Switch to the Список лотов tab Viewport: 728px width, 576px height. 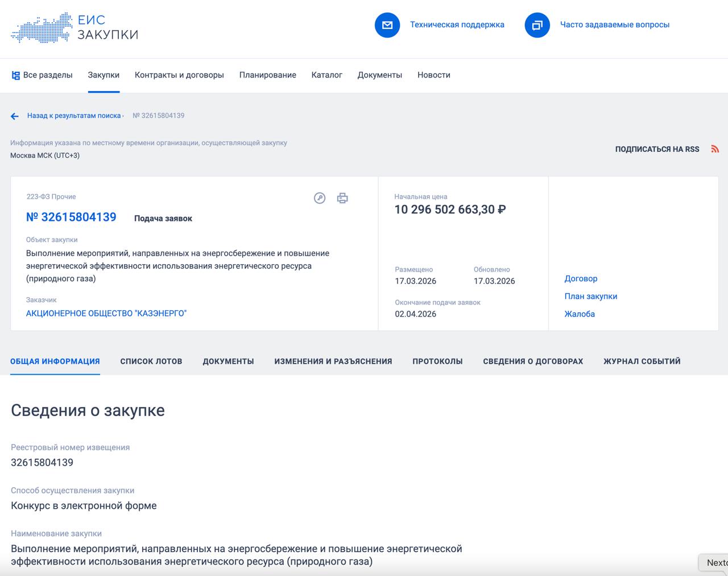tap(151, 361)
